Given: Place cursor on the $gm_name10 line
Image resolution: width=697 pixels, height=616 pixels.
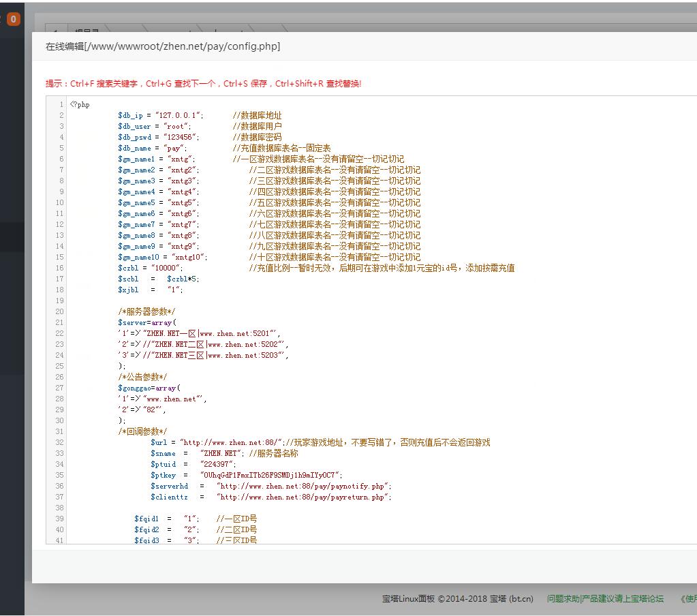Looking at the screenshot, I should (164, 258).
